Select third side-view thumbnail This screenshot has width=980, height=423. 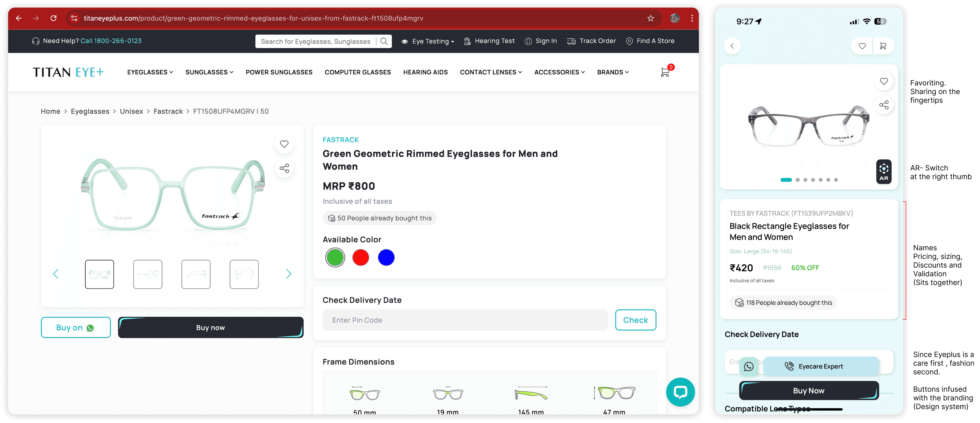[196, 274]
